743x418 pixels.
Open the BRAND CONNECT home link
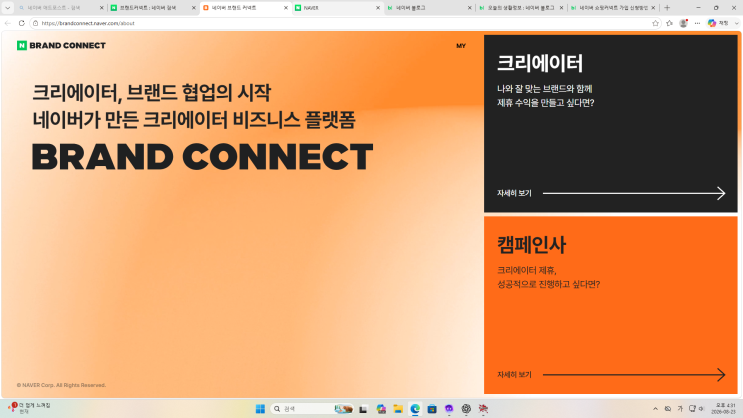coord(67,45)
